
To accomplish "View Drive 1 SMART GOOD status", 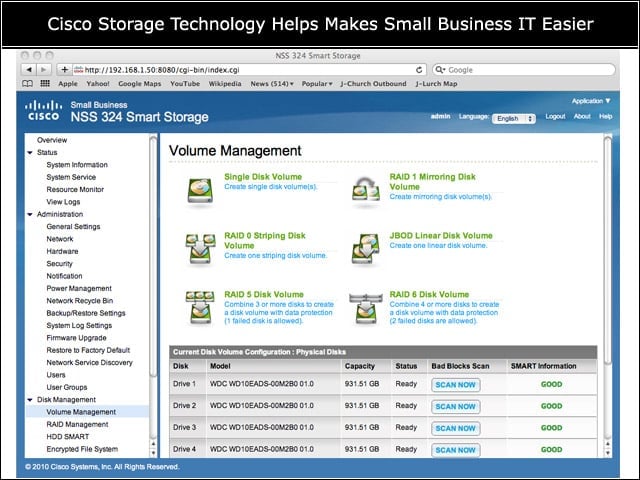I will [551, 384].
